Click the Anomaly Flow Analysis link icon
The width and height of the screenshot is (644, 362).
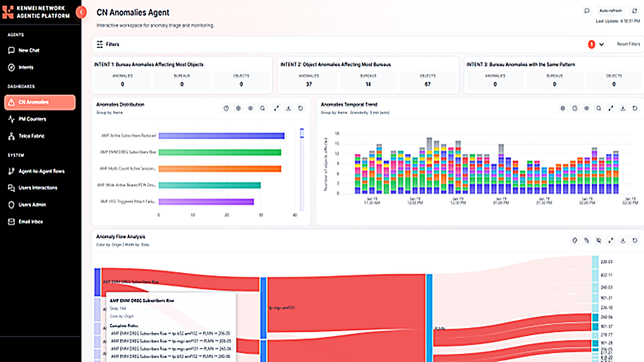587,240
